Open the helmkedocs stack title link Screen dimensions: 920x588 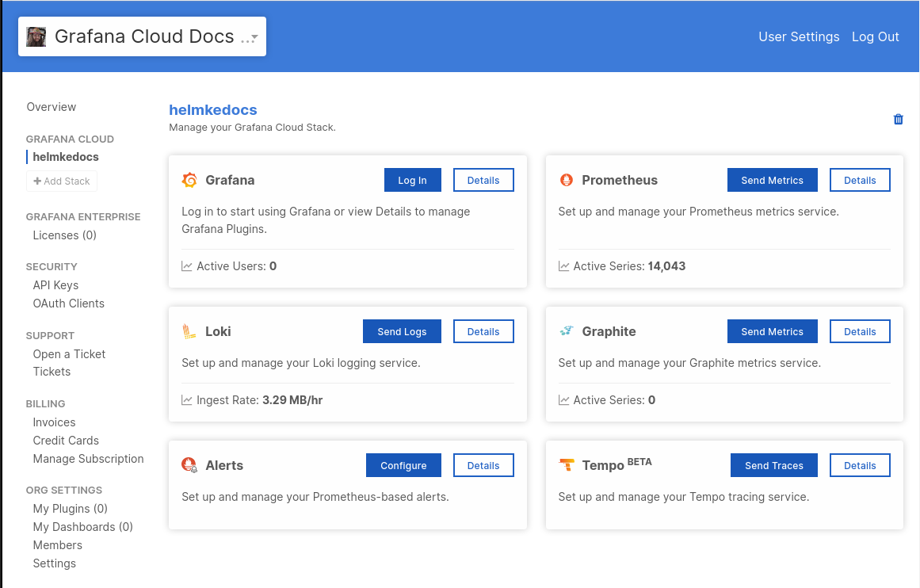(213, 110)
